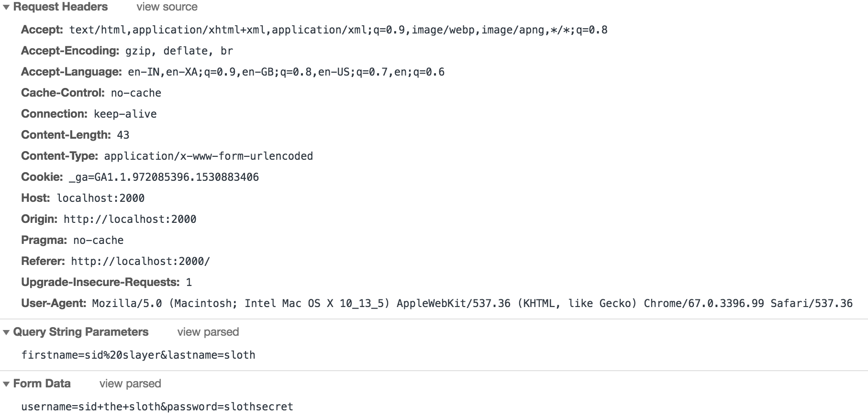
Task: Collapse the Form Data section
Action: pyautogui.click(x=5, y=383)
